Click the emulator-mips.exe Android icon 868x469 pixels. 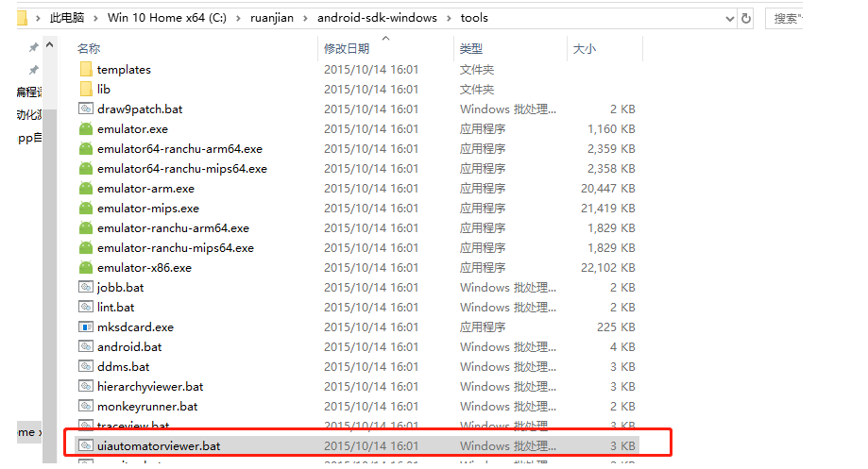(86, 209)
